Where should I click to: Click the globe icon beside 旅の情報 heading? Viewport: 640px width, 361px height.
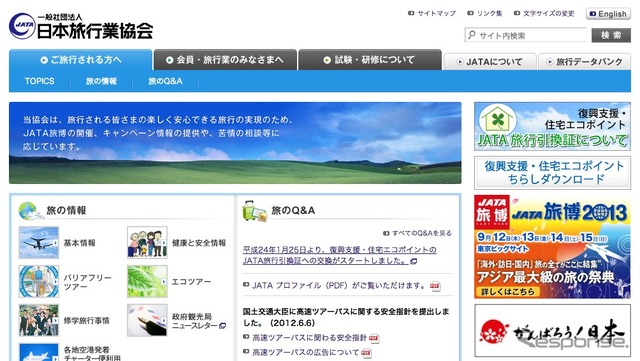click(31, 211)
